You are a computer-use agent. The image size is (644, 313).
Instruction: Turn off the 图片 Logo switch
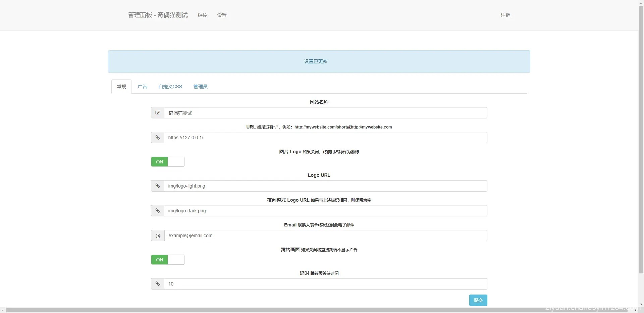click(x=168, y=162)
